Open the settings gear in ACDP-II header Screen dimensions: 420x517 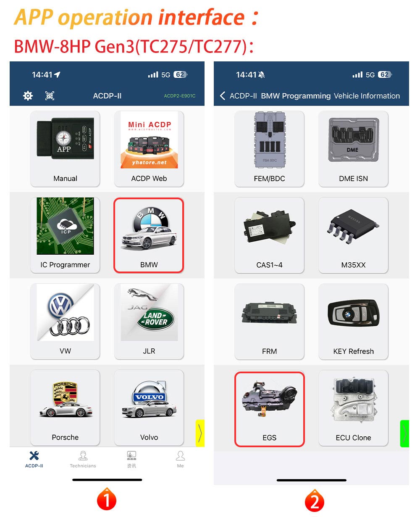[x=28, y=96]
